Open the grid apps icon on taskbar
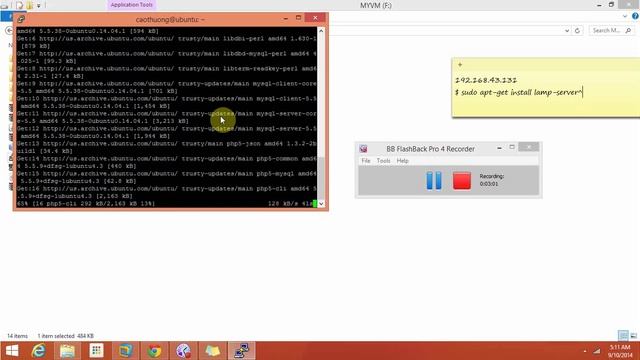640x360 pixels. pos(96,351)
